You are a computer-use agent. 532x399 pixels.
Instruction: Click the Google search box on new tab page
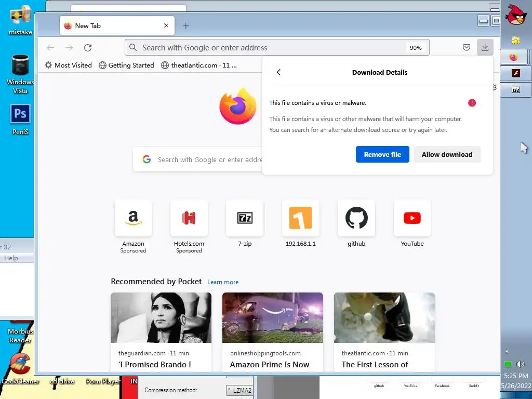coord(198,159)
